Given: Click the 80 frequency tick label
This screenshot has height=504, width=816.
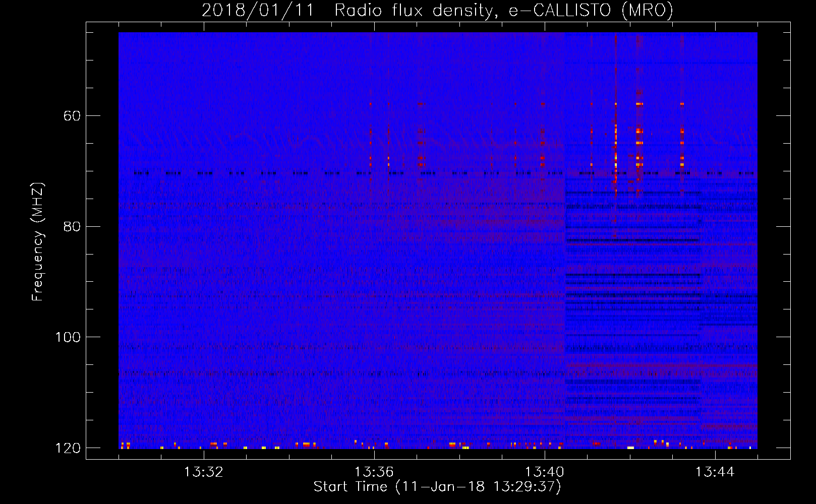Looking at the screenshot, I should 72,226.
